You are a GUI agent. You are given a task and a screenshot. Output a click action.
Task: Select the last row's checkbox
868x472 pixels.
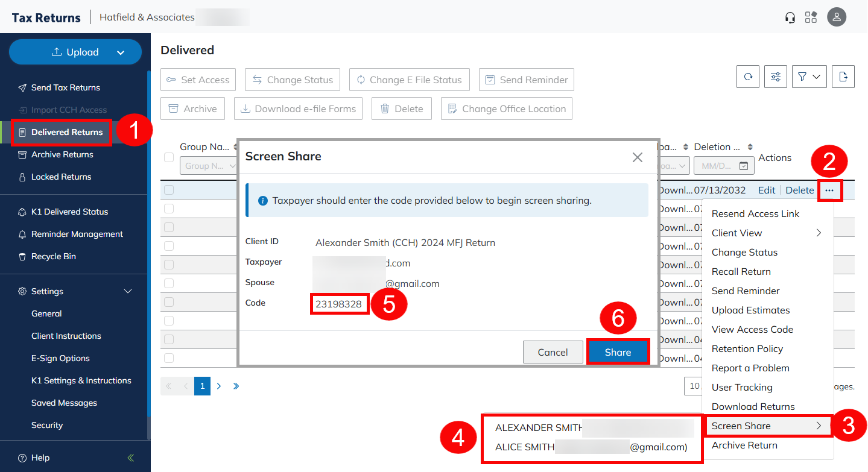pos(169,358)
